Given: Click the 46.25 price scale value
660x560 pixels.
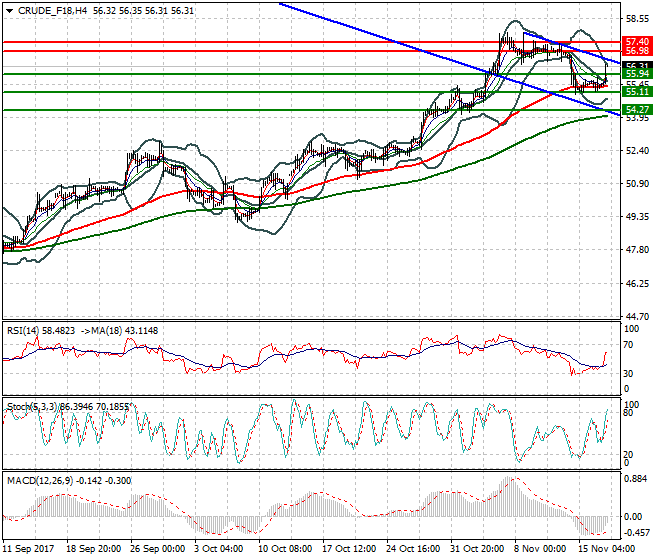Looking at the screenshot, I should [x=637, y=283].
